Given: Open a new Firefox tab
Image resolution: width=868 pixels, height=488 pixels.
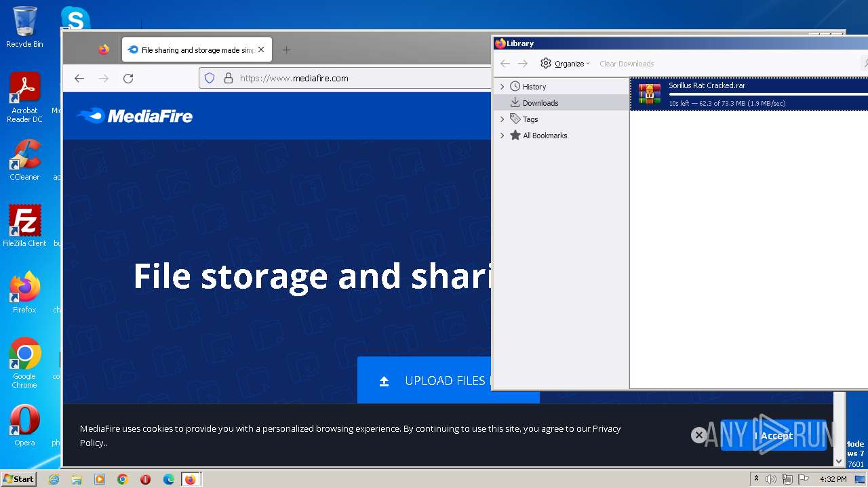Looking at the screenshot, I should coord(286,49).
